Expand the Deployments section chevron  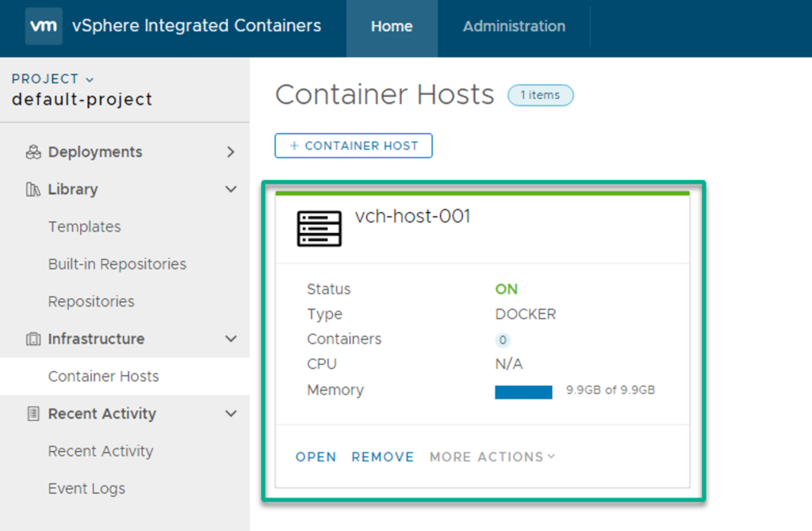pos(231,152)
